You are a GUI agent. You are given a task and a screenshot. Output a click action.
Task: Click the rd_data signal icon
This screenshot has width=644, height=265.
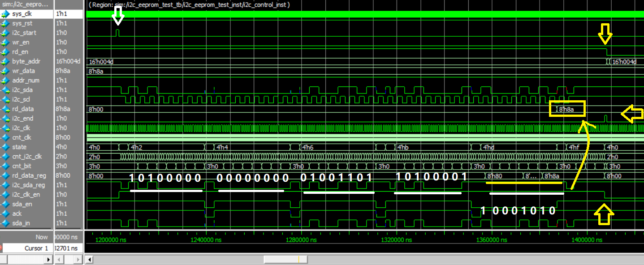5,109
